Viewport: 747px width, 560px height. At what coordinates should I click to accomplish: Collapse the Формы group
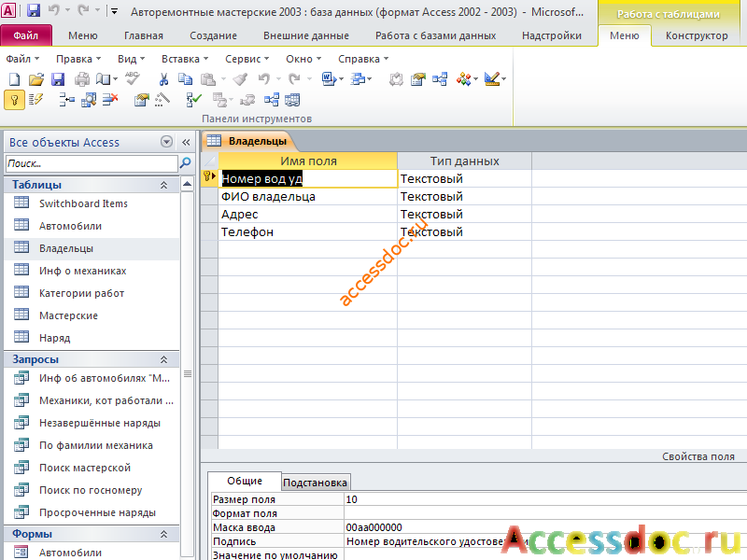(x=164, y=534)
